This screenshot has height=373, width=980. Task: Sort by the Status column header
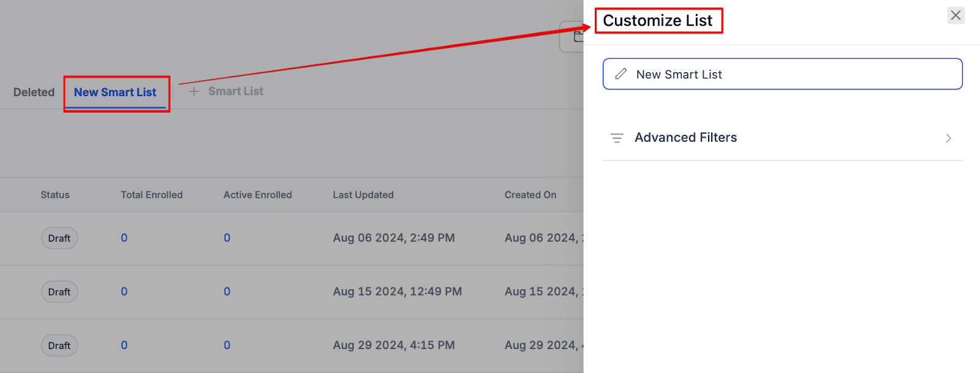point(55,195)
